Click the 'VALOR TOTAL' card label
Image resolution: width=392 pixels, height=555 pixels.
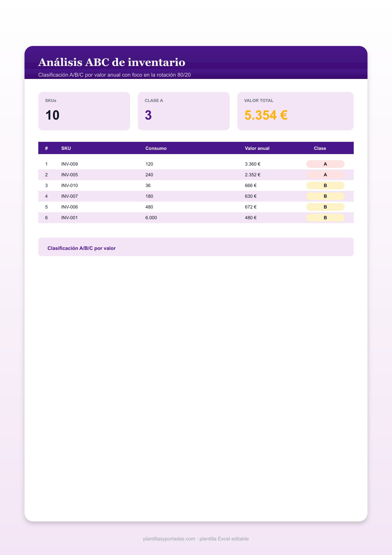pos(259,100)
